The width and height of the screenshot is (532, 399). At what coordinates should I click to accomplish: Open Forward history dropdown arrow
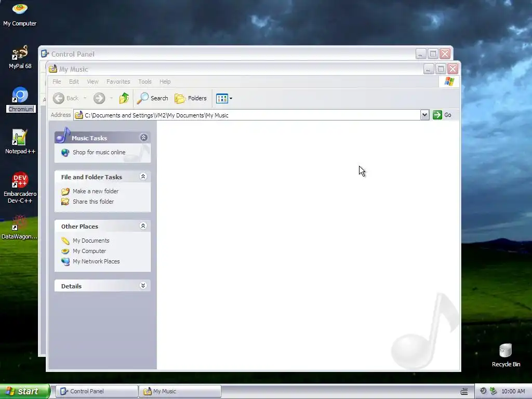click(111, 98)
